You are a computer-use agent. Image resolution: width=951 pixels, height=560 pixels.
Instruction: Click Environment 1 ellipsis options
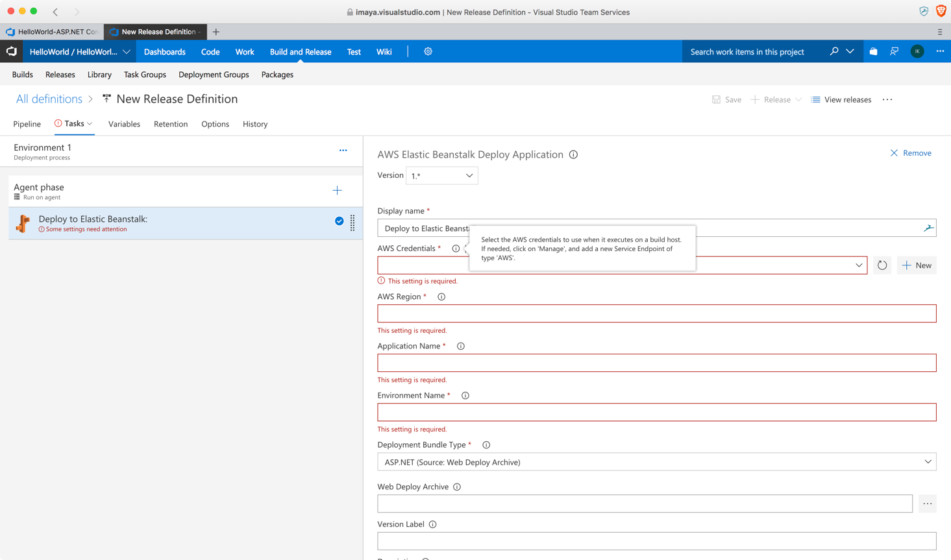[x=343, y=151]
